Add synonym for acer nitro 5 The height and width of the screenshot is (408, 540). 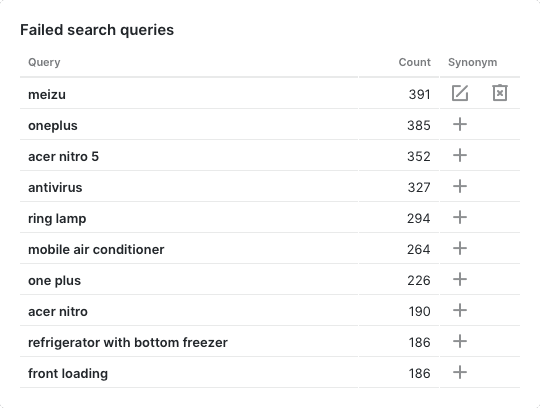pyautogui.click(x=460, y=155)
